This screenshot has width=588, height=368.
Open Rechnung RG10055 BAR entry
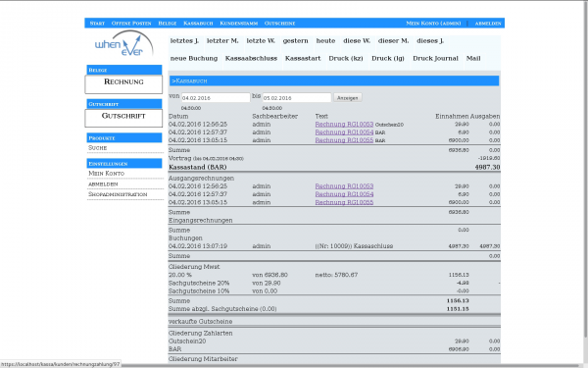click(x=344, y=140)
